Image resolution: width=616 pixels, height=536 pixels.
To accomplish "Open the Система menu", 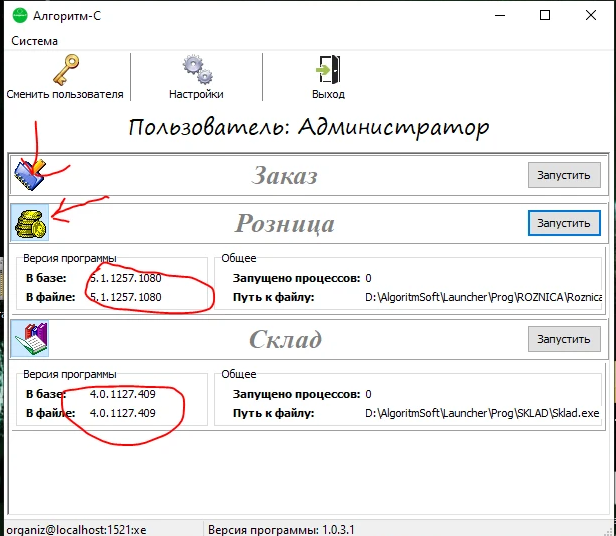I will tap(35, 41).
